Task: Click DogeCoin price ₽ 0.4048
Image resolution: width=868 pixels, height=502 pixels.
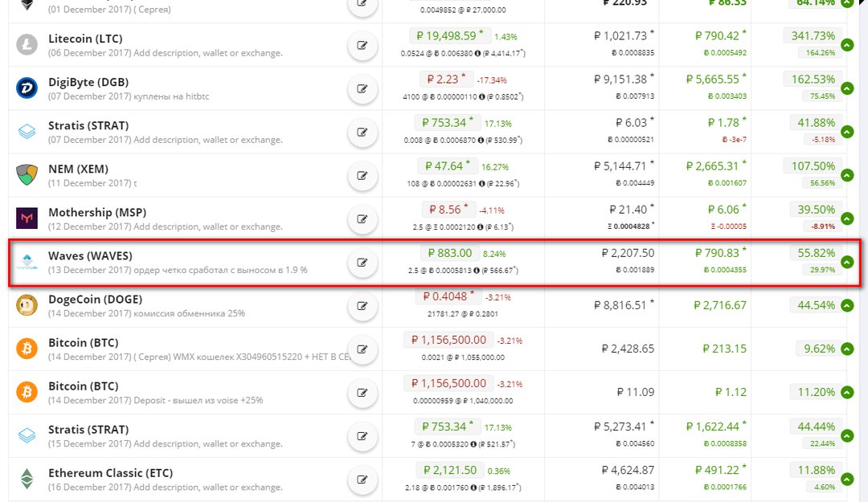Action: pyautogui.click(x=448, y=296)
